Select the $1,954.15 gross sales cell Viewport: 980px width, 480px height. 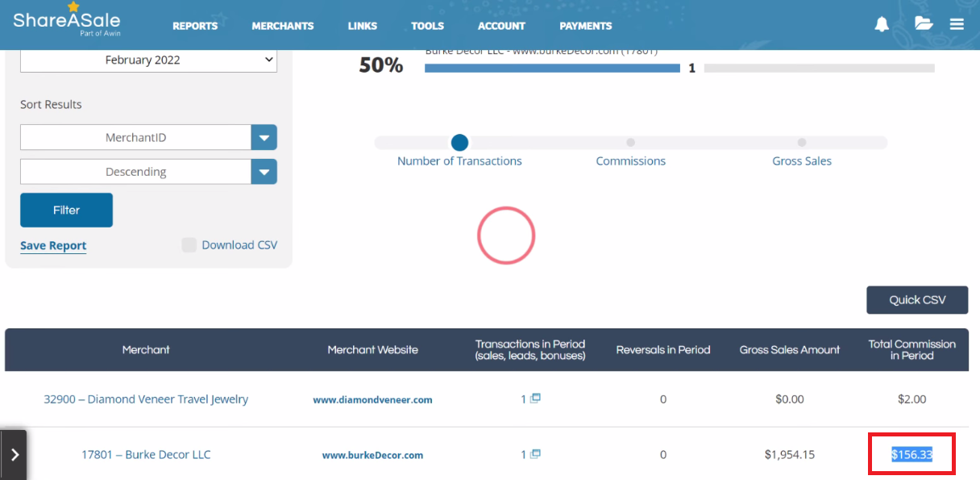[x=790, y=455]
